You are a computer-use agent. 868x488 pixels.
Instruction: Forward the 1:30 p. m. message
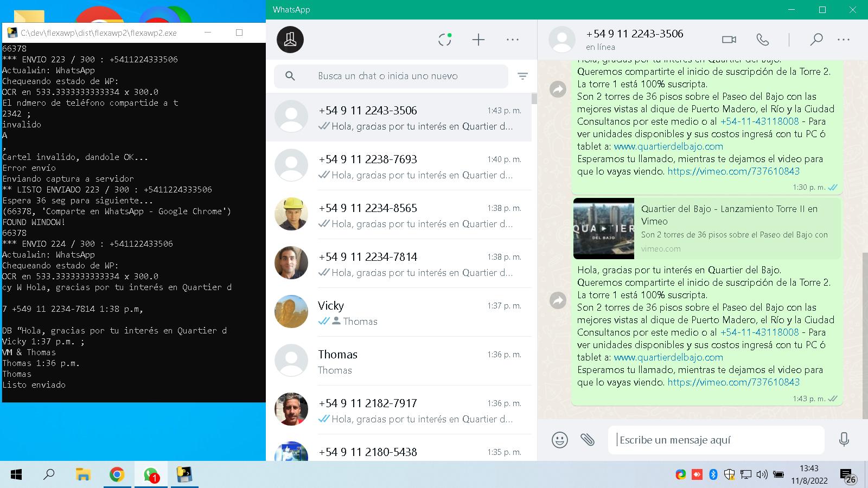click(558, 89)
